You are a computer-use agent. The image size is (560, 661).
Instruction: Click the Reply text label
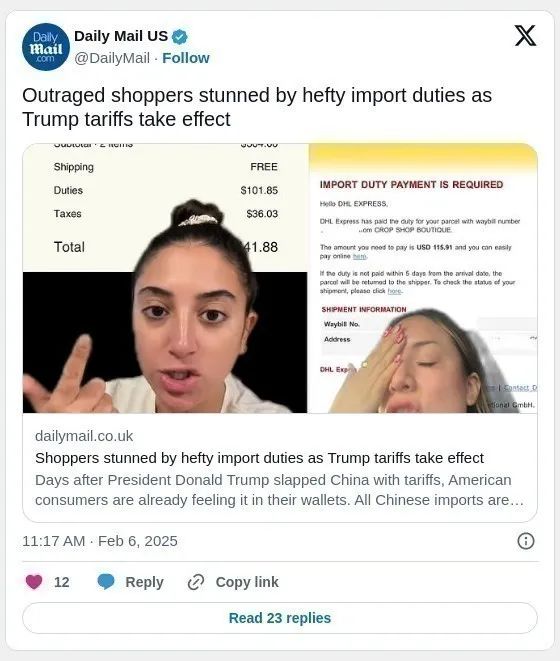pyautogui.click(x=144, y=582)
